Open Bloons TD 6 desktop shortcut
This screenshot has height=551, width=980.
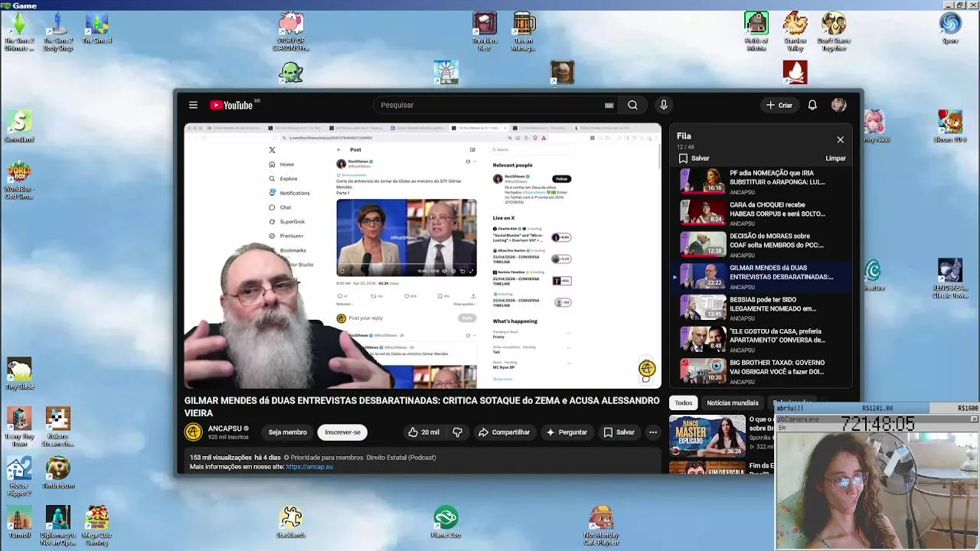[x=950, y=126]
